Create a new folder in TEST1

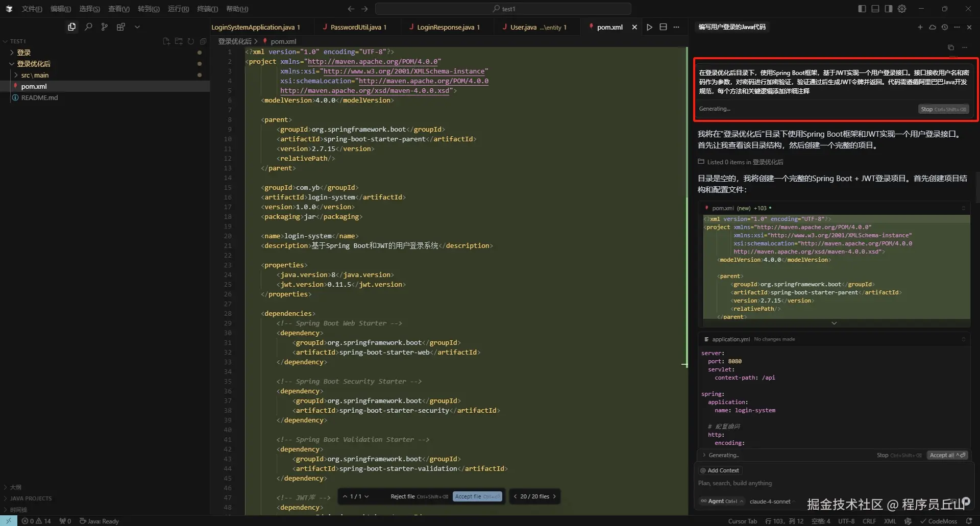pyautogui.click(x=179, y=41)
